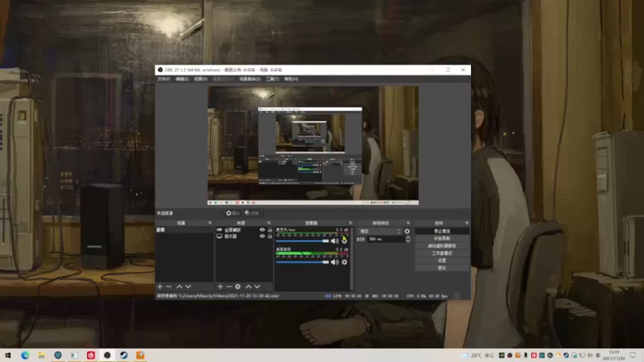Open the Edit menu
This screenshot has height=362, width=644.
pos(182,79)
